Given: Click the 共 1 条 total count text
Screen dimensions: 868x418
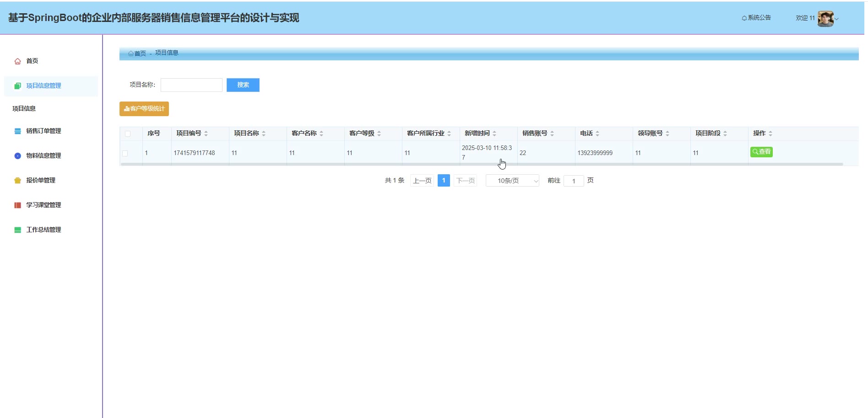Looking at the screenshot, I should click(395, 181).
